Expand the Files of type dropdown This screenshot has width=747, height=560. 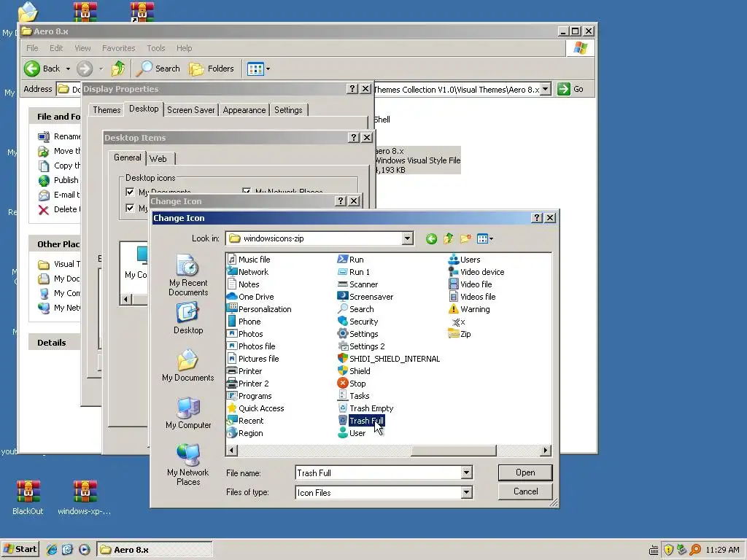click(x=467, y=492)
